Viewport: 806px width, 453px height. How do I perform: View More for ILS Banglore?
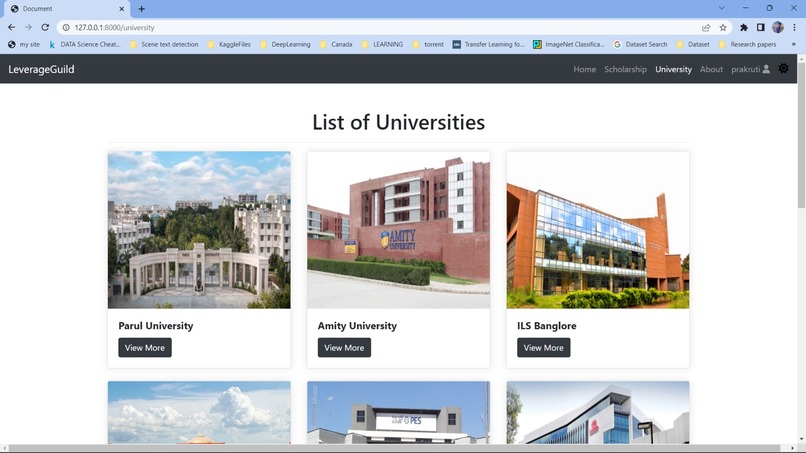(543, 348)
